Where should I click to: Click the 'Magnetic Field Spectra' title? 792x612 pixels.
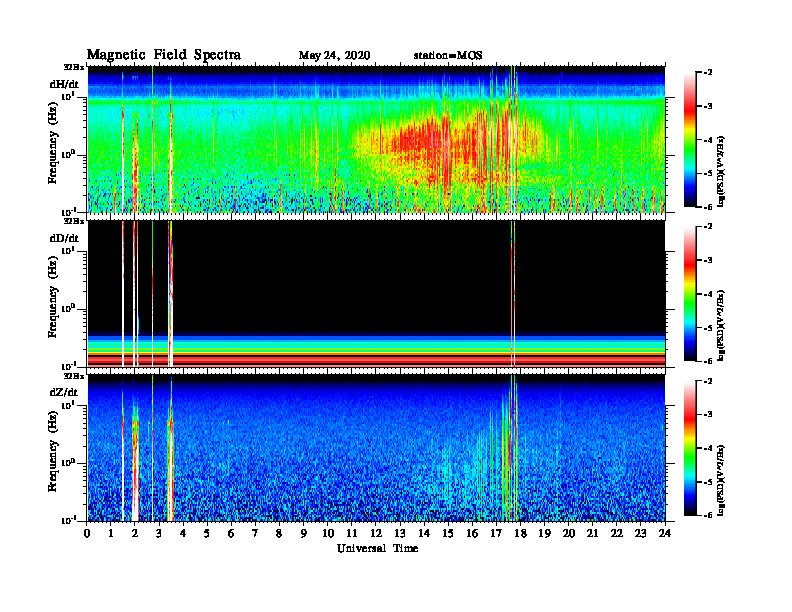164,55
